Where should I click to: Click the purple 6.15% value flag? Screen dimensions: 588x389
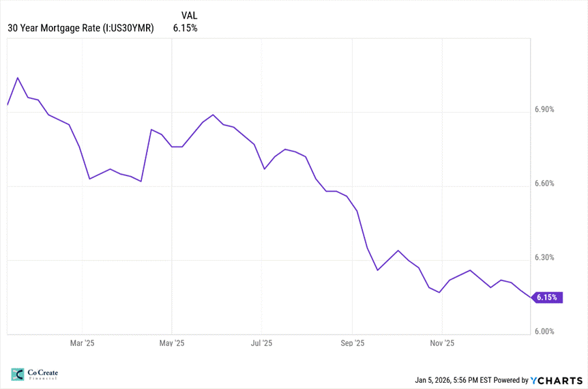[548, 298]
